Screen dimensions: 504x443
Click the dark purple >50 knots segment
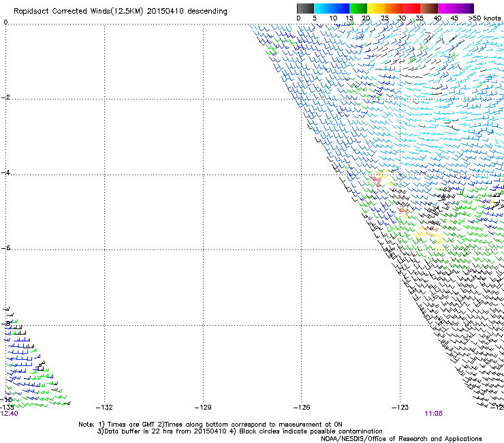[x=472, y=8]
